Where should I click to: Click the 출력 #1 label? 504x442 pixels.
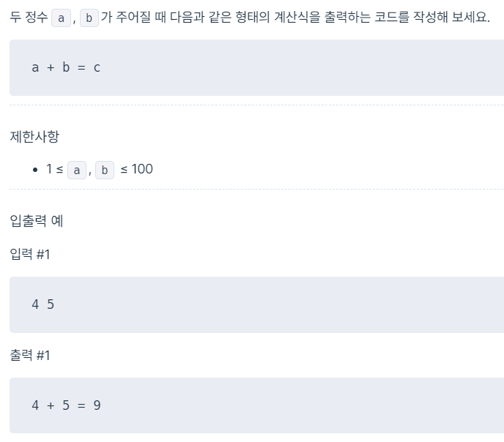pyautogui.click(x=30, y=356)
